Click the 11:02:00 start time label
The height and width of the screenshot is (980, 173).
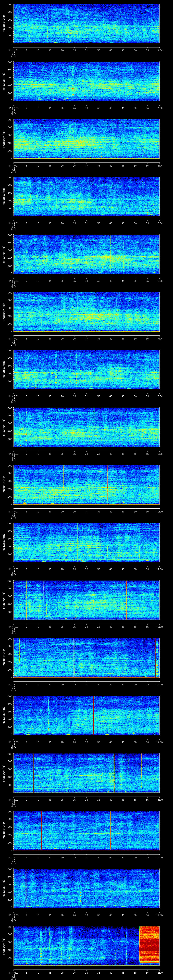[14, 108]
